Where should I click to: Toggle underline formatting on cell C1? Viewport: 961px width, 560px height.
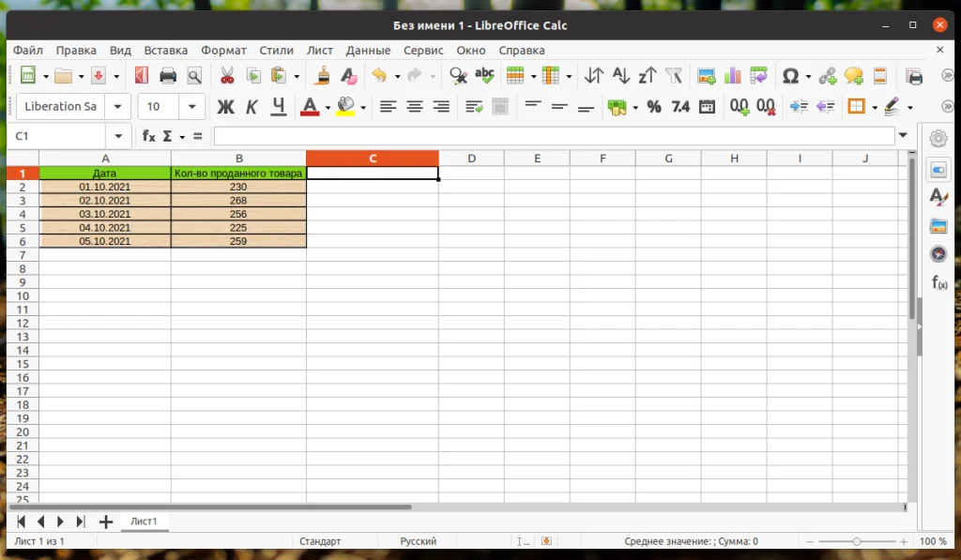pyautogui.click(x=278, y=107)
